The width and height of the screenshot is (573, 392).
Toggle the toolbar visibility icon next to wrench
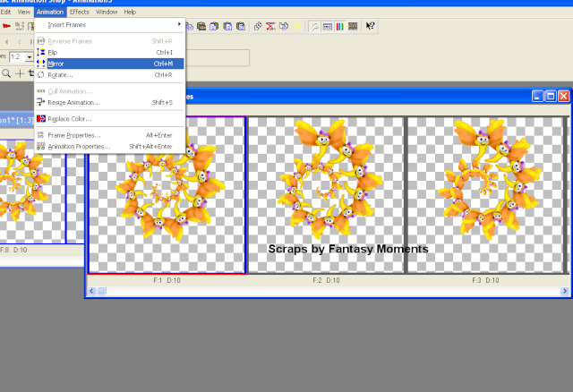click(327, 26)
